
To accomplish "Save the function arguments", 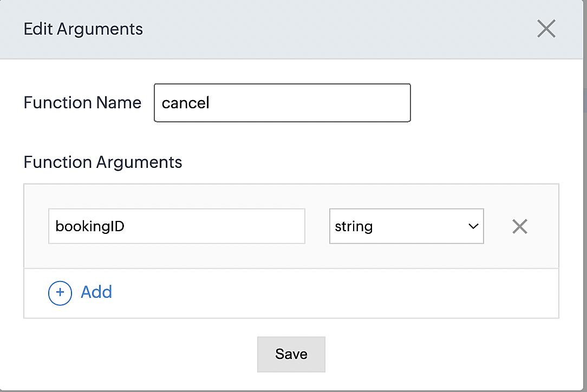I will [x=291, y=354].
